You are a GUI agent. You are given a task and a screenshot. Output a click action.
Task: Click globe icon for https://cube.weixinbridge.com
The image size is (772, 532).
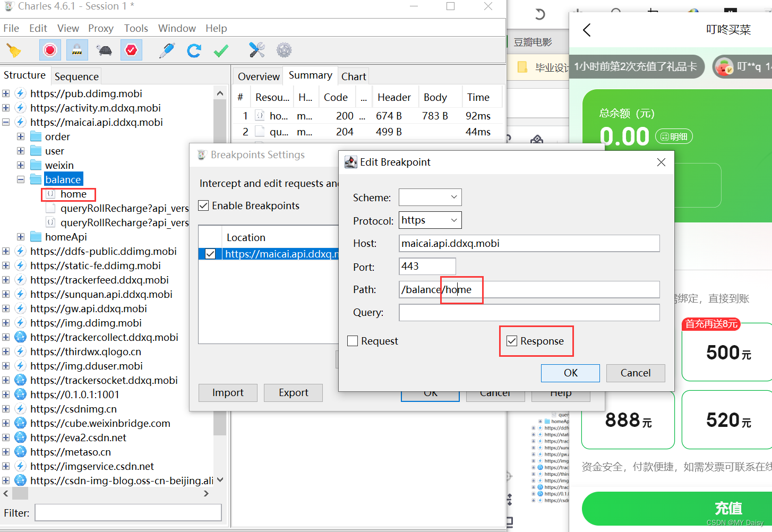point(20,423)
